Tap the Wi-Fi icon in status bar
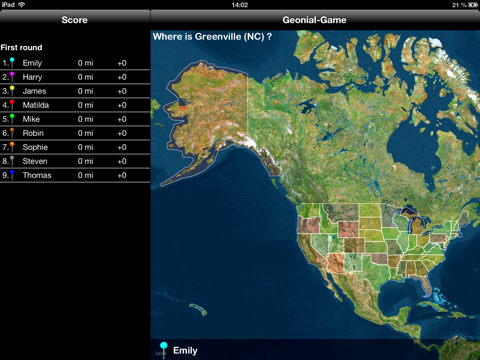This screenshot has width=480, height=360. click(22, 4)
